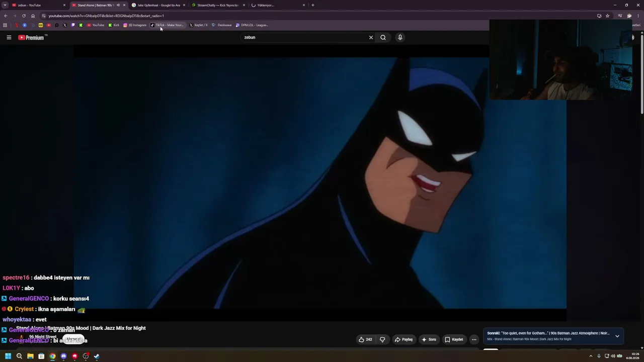This screenshot has width=644, height=362.
Task: Open the TikTok bookmark
Action: tap(168, 25)
